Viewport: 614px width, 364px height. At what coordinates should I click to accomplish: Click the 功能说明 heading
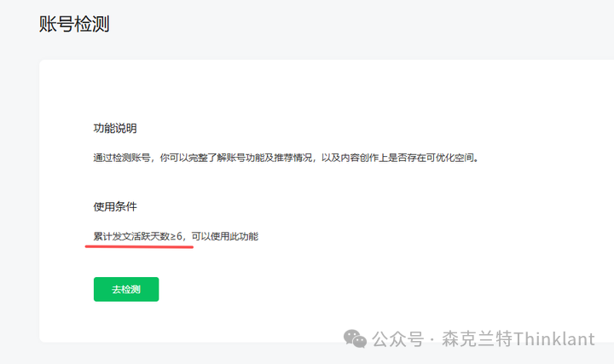115,129
